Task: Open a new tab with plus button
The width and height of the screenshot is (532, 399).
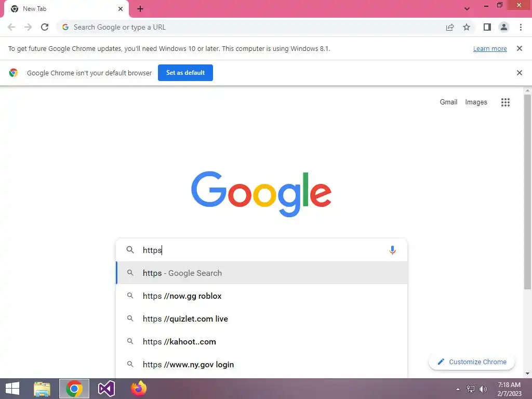Action: pyautogui.click(x=140, y=9)
